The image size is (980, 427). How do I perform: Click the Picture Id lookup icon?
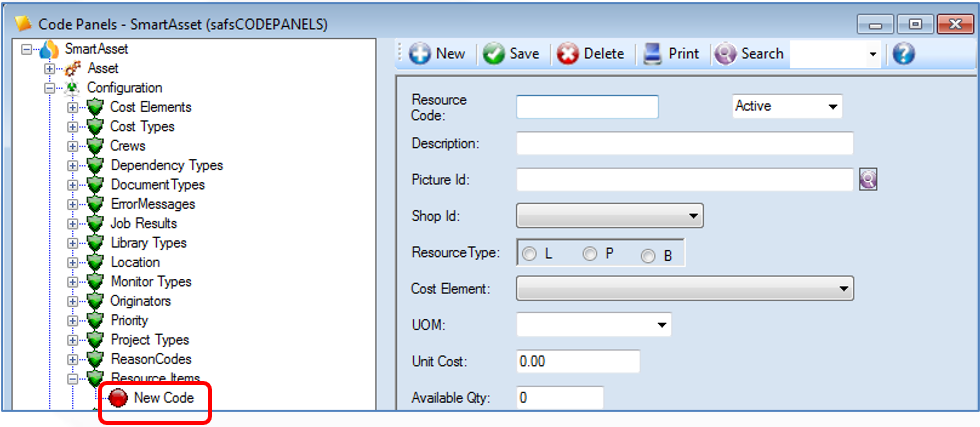tap(868, 179)
